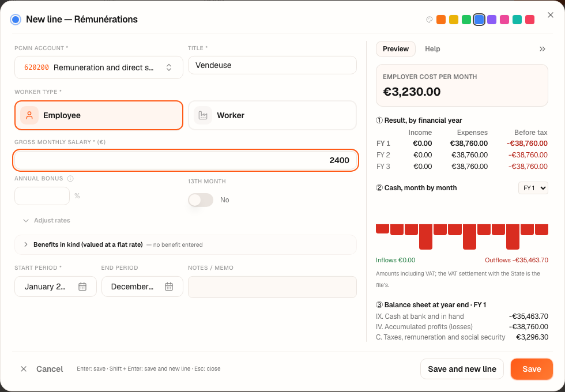Open the Start Period calendar icon
The width and height of the screenshot is (565, 392).
82,287
